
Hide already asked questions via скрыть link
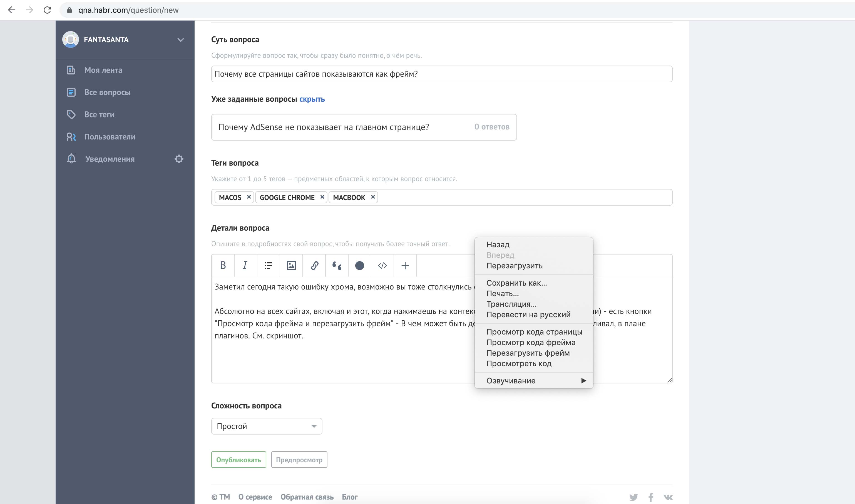pos(312,99)
